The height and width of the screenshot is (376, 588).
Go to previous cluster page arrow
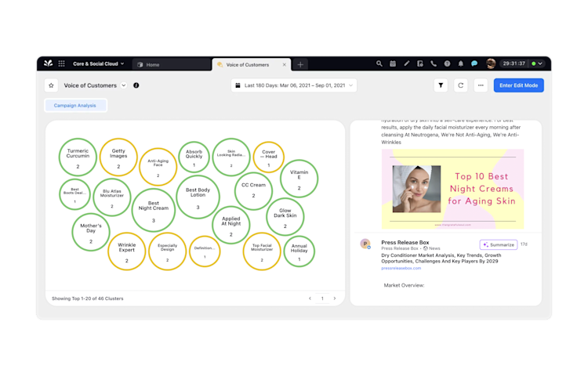click(310, 298)
